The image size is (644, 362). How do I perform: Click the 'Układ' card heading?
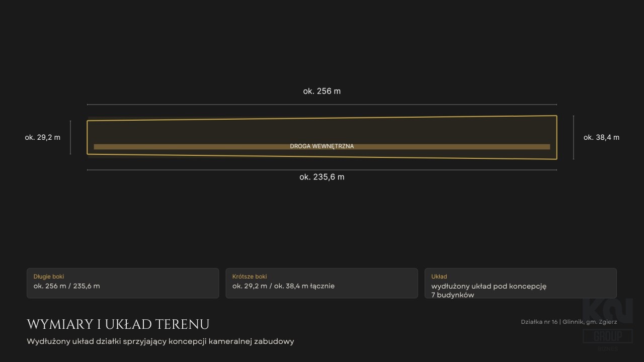439,277
